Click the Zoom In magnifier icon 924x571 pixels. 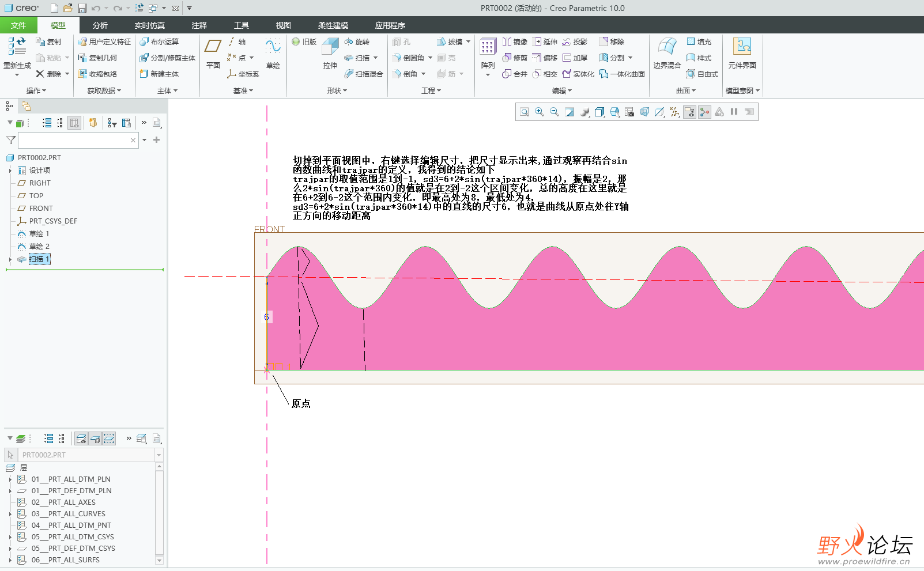click(x=540, y=112)
